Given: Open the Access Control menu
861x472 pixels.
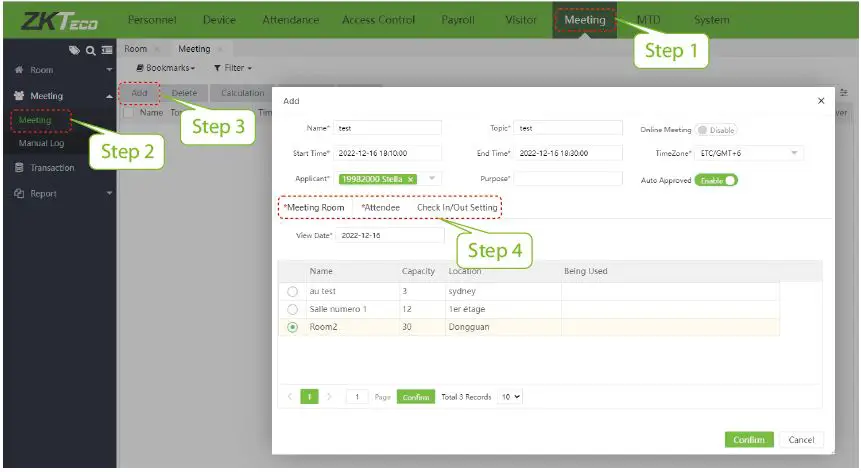Looking at the screenshot, I should point(378,20).
